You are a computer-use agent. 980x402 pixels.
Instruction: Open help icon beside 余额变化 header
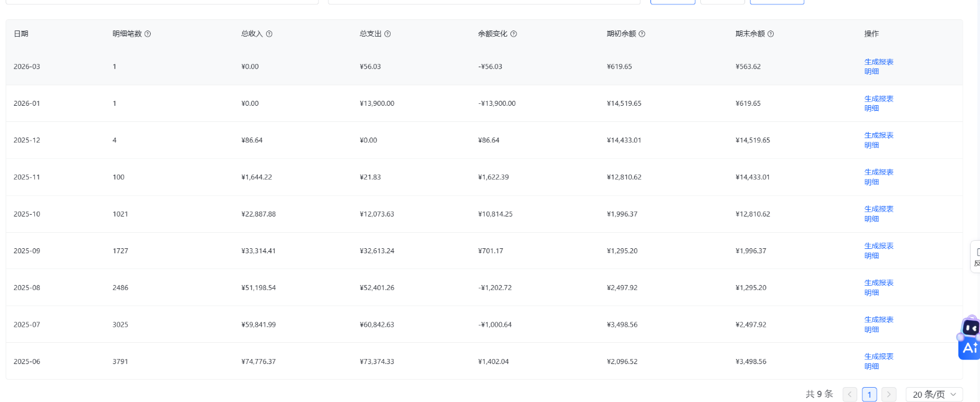513,34
